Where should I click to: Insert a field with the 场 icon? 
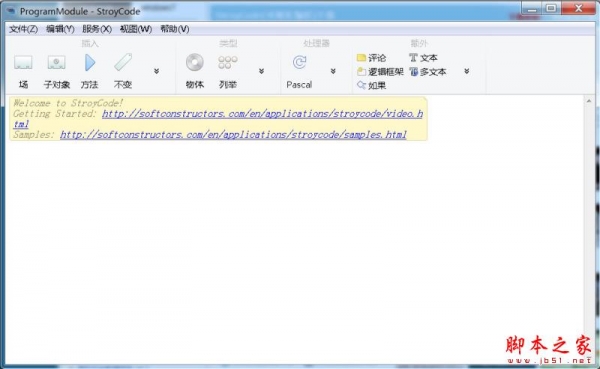[23, 62]
